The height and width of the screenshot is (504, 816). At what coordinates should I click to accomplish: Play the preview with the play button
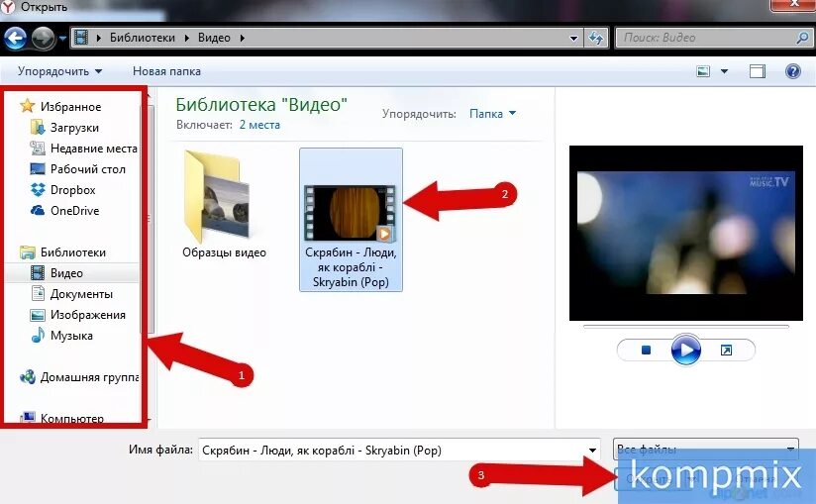pyautogui.click(x=686, y=351)
